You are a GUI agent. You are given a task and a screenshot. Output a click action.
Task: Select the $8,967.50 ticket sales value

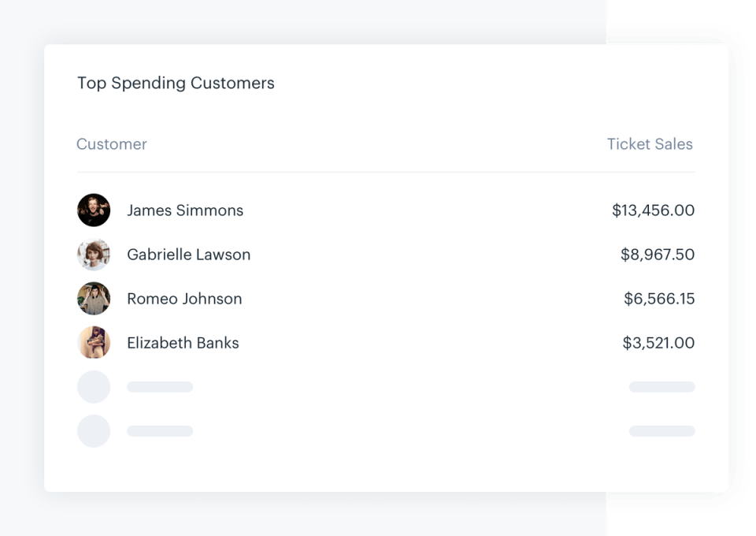658,255
